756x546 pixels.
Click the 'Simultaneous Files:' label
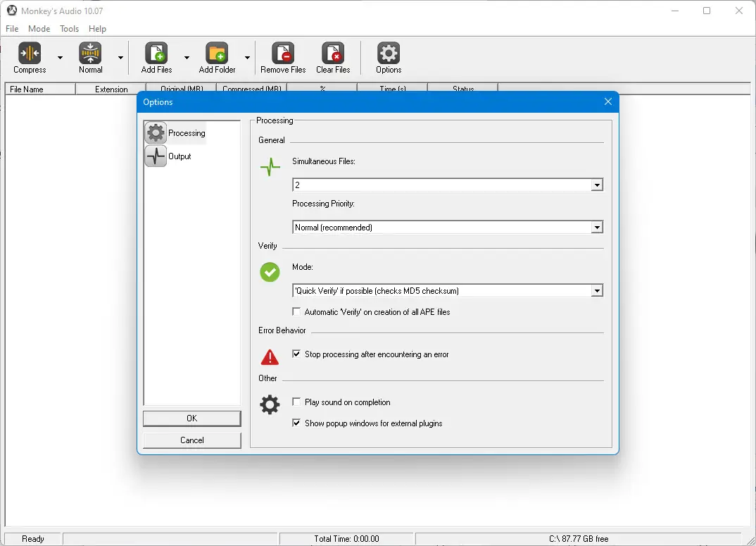coord(324,161)
